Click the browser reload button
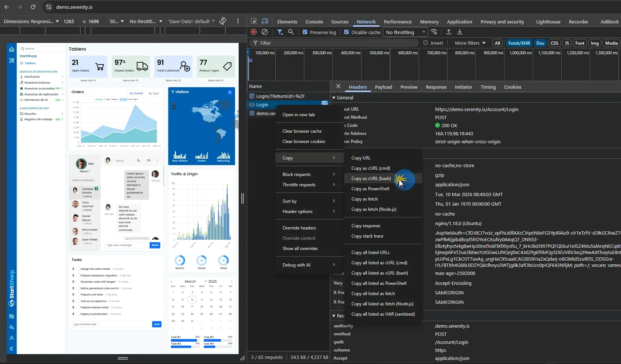Image resolution: width=621 pixels, height=364 pixels. point(33,7)
